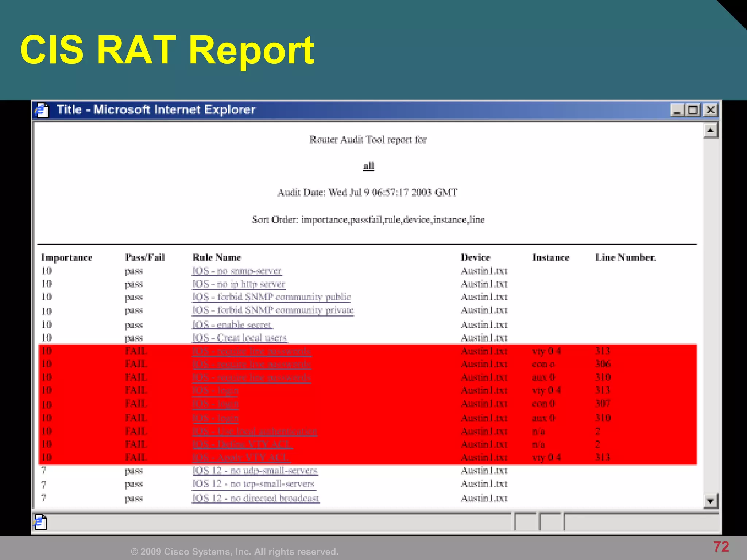The width and height of the screenshot is (747, 560).
Task: Open the 'IOS - Define VTY ACL' link
Action: click(x=242, y=444)
